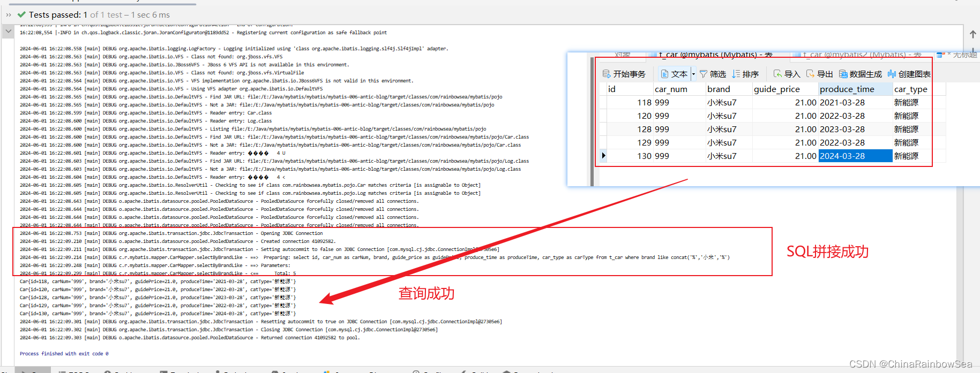Click the guide_price column header
Image resolution: width=980 pixels, height=373 pixels.
pyautogui.click(x=776, y=89)
